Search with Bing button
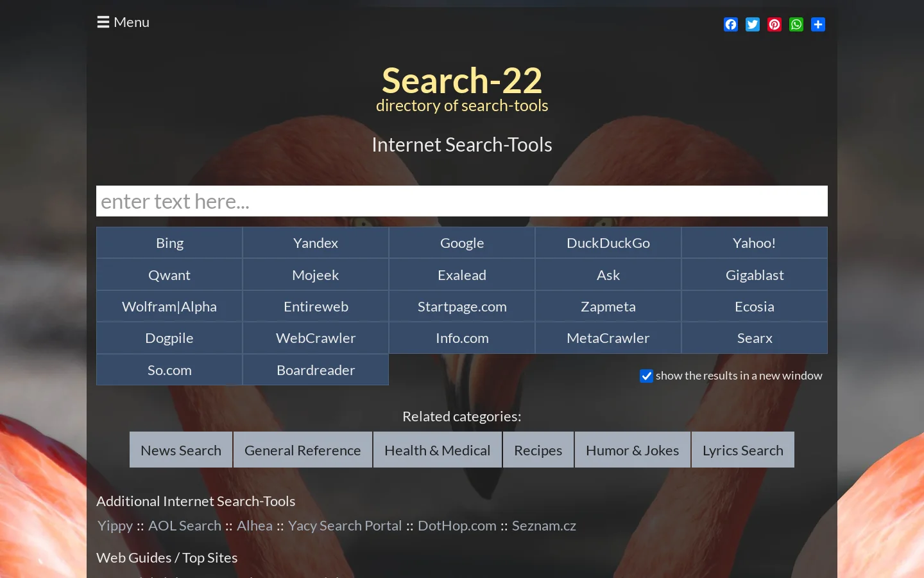Image resolution: width=924 pixels, height=578 pixels. (x=169, y=243)
